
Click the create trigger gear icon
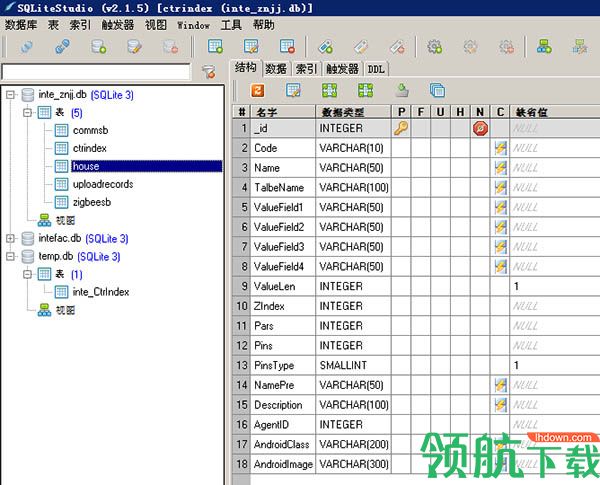pyautogui.click(x=435, y=47)
